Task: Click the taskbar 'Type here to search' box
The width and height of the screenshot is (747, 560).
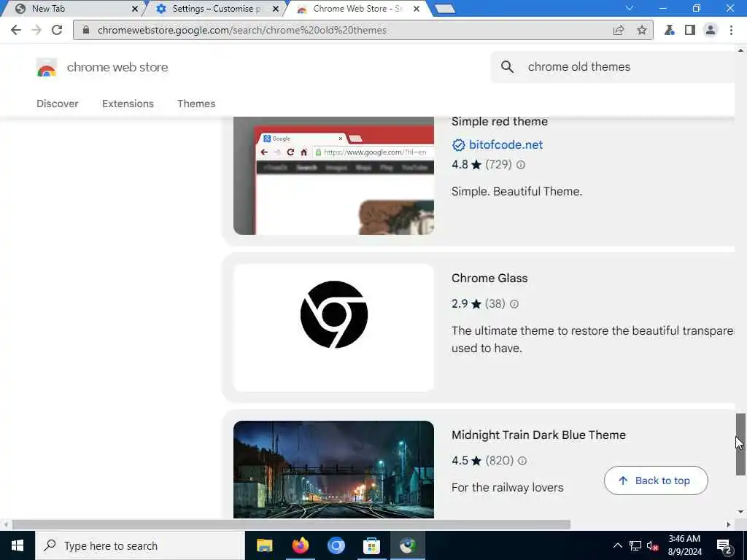Action: pos(139,545)
